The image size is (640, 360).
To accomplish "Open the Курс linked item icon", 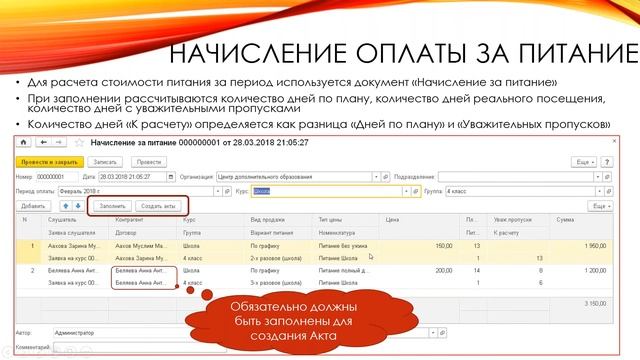I will pyautogui.click(x=416, y=191).
